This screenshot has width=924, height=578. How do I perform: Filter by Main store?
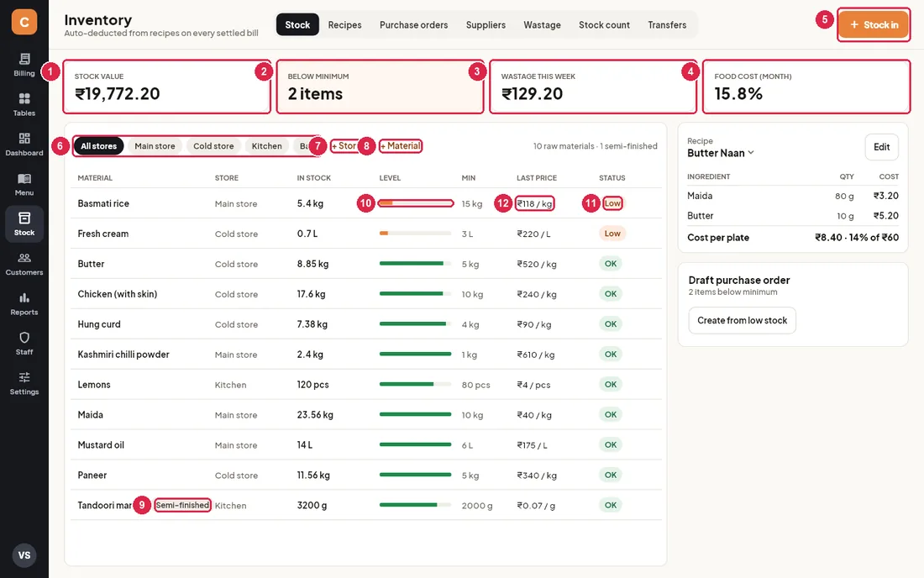[x=155, y=146]
